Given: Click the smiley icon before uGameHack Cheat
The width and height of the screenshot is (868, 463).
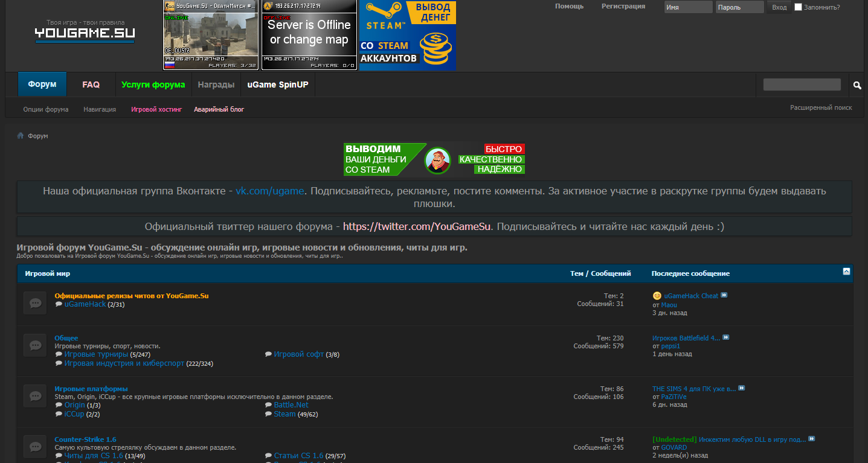Looking at the screenshot, I should click(657, 296).
